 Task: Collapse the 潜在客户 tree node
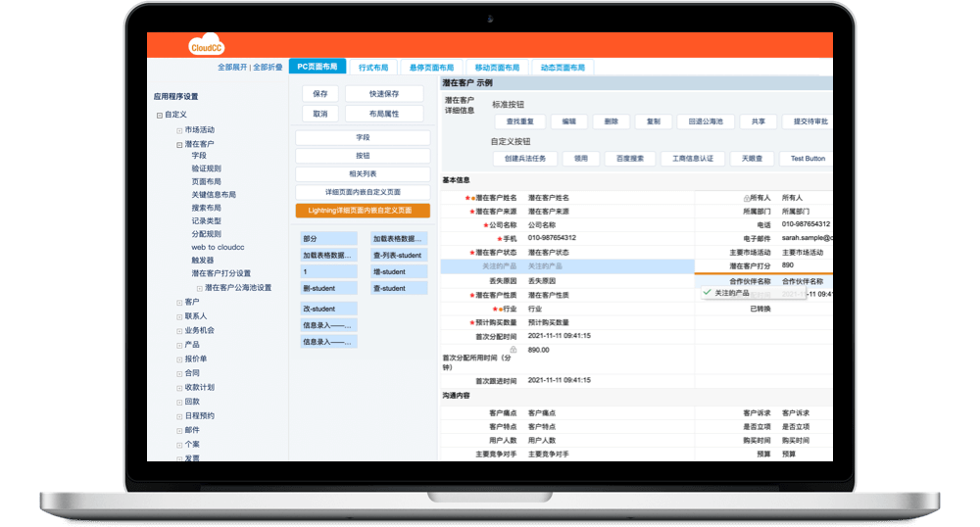pos(179,145)
